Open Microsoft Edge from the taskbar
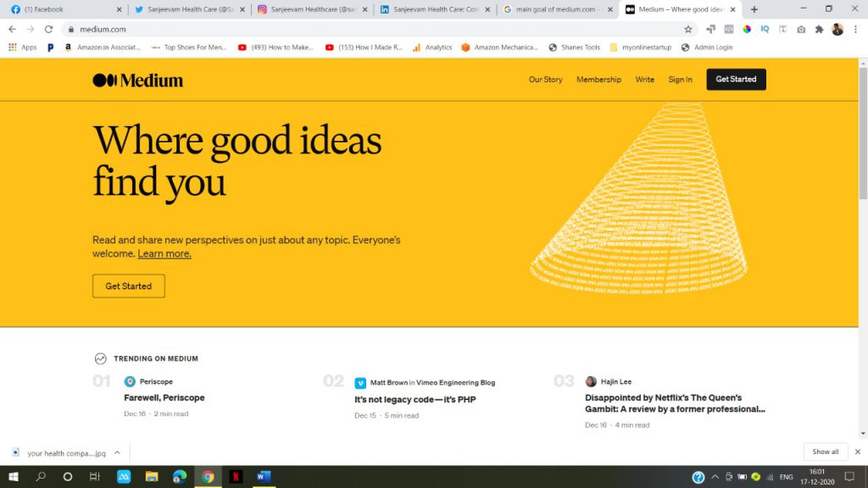Image resolution: width=868 pixels, height=488 pixels. (180, 476)
